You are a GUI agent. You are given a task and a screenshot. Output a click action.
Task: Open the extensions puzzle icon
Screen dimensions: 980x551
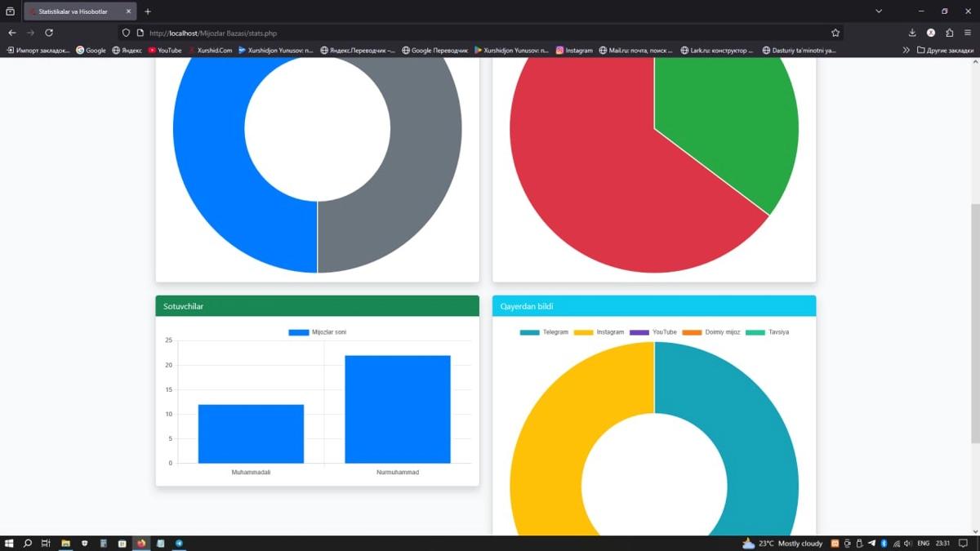(949, 33)
